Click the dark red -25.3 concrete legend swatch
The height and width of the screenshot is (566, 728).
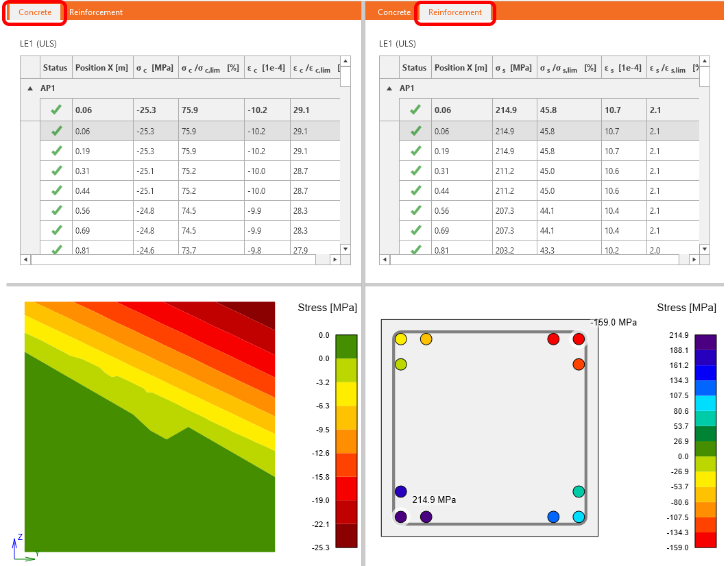pyautogui.click(x=347, y=537)
